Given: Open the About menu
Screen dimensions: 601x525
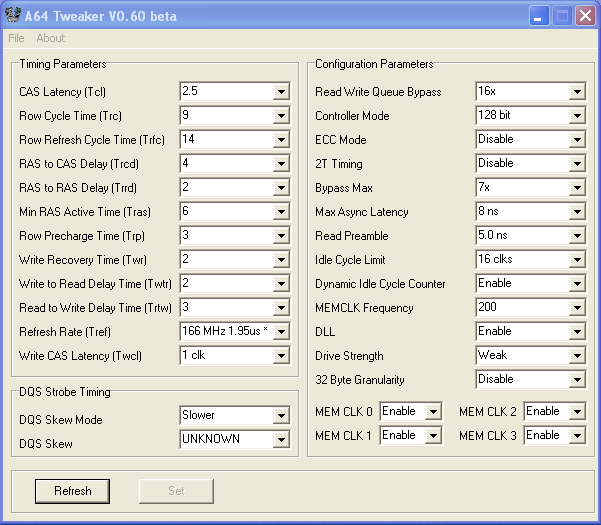Looking at the screenshot, I should point(51,38).
